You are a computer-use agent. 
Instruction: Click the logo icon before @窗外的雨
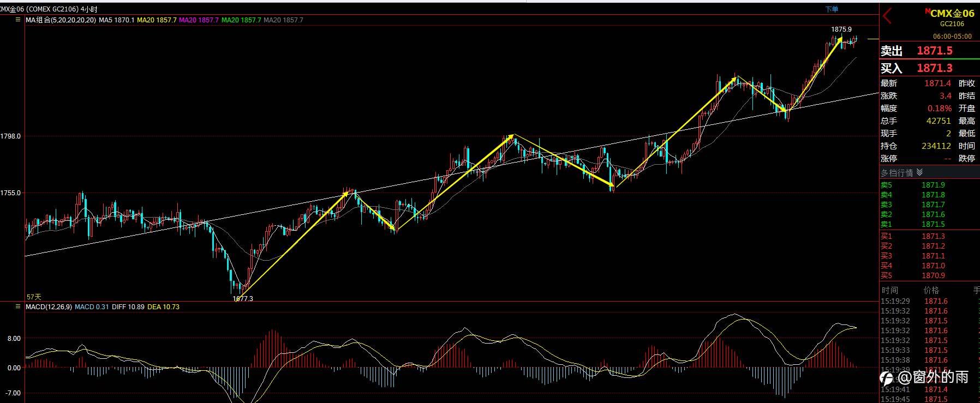pyautogui.click(x=886, y=377)
